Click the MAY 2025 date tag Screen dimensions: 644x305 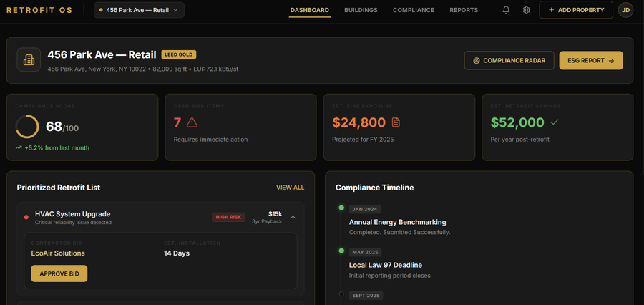tap(365, 253)
